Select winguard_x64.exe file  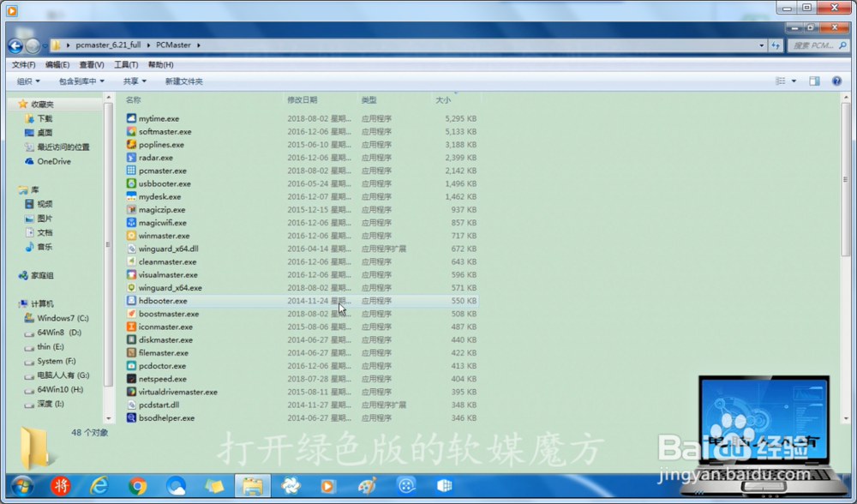pos(170,287)
